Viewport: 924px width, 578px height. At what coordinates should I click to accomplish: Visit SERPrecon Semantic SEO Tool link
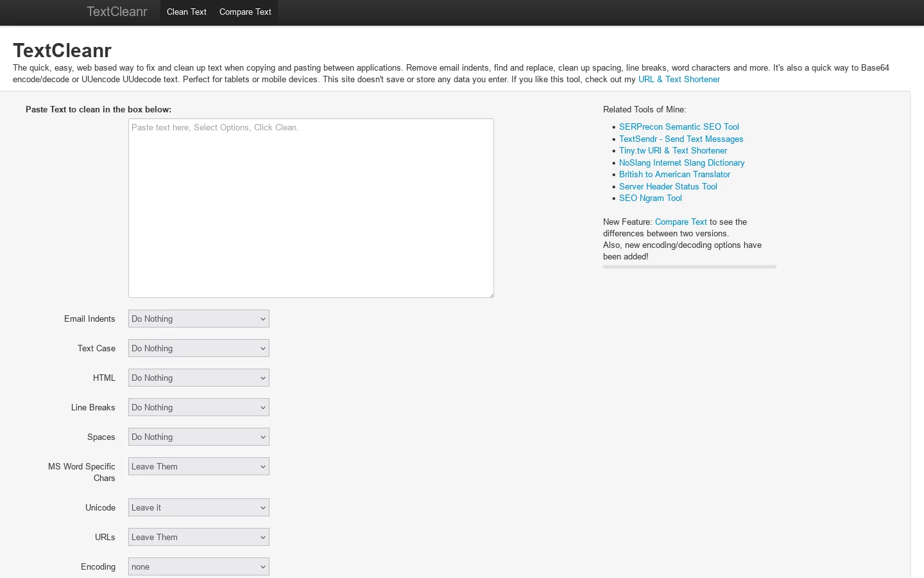pyautogui.click(x=679, y=127)
